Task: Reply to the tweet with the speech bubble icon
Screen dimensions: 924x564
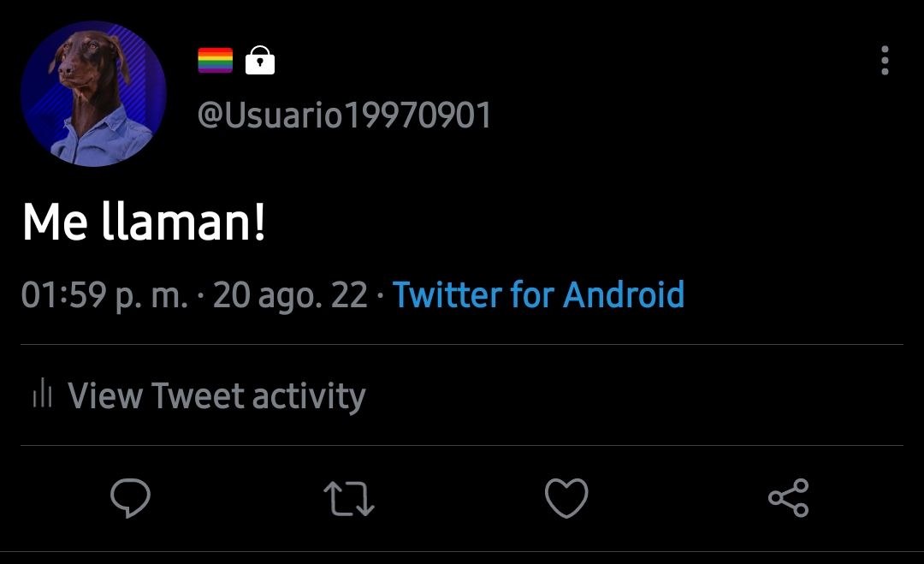Action: (130, 498)
